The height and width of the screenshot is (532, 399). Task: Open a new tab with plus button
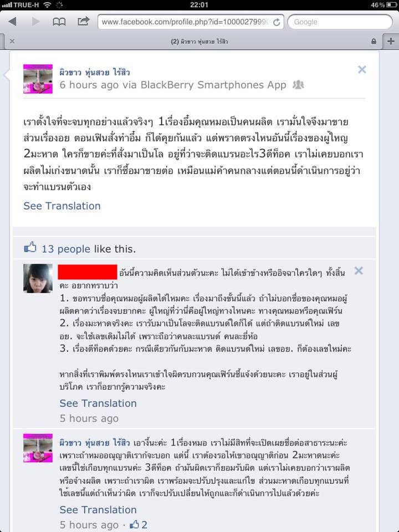click(x=391, y=42)
